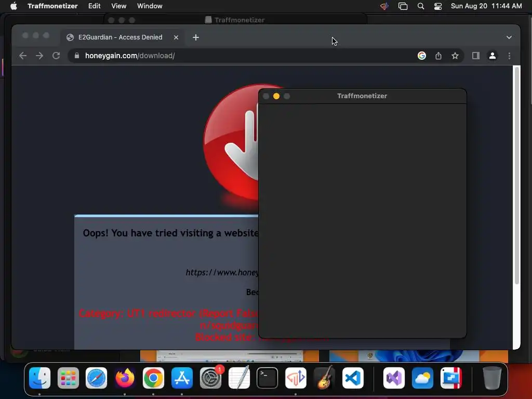
Task: Open the Traffmonetizer app menu
Action: 52,6
